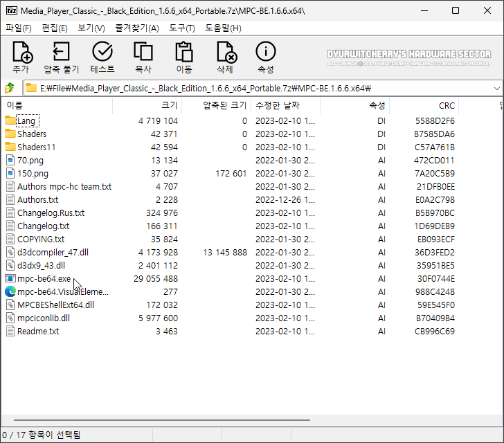Expand the address bar path dropdown

[x=496, y=88]
